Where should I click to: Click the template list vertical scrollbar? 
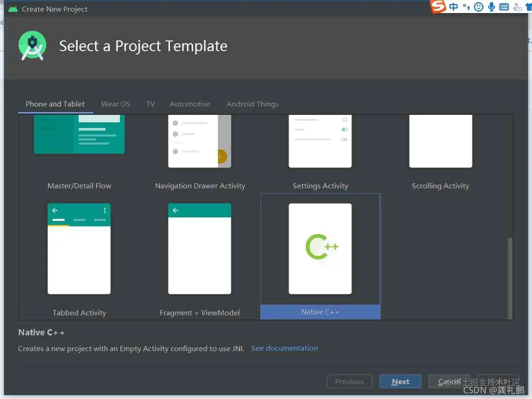(510, 278)
